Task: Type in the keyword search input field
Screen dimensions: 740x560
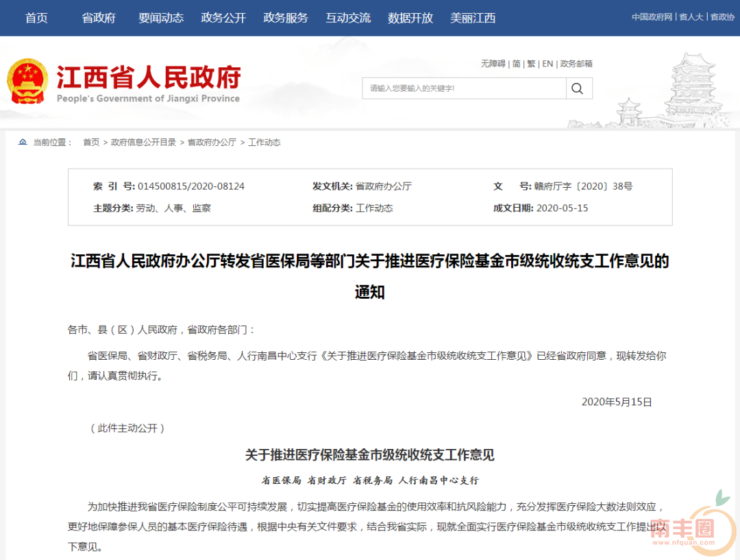Action: (x=464, y=88)
